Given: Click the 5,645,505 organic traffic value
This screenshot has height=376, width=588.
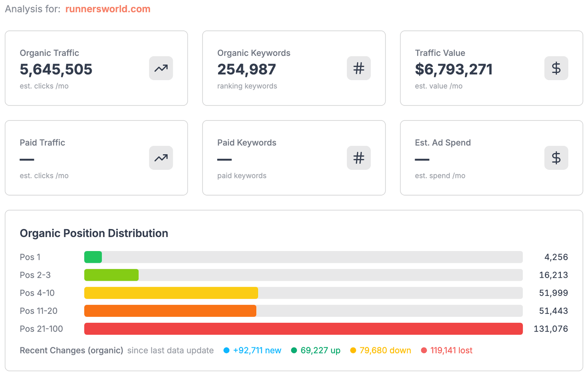Looking at the screenshot, I should pos(56,69).
